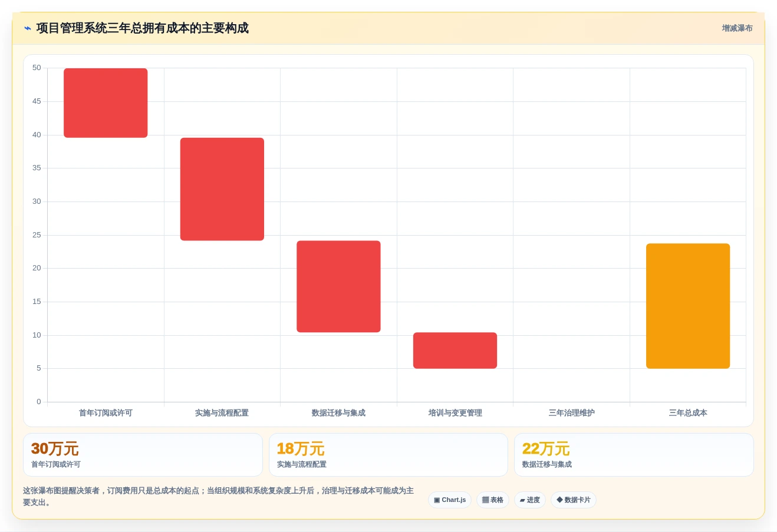Select the red 数据迁移与集成 waterfall bar
The height and width of the screenshot is (532, 777).
(338, 286)
